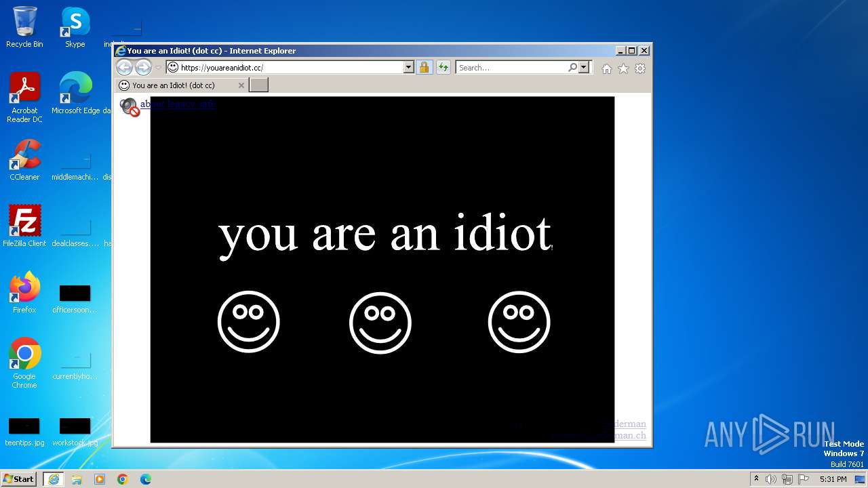Open the CCleaner desktop shortcut
Image resolution: width=868 pixels, height=488 pixels.
click(x=24, y=160)
